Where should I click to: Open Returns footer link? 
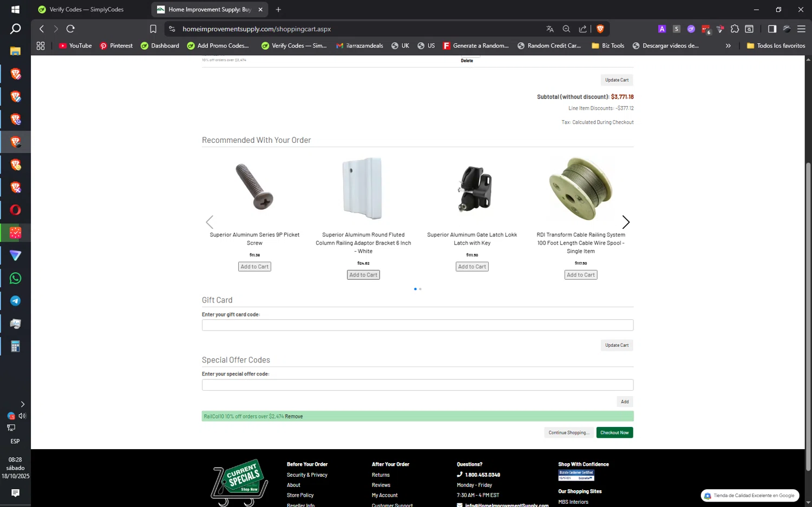click(x=381, y=475)
